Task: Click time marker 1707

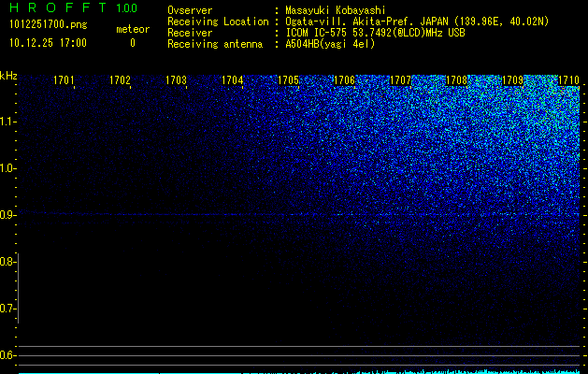Action: (x=400, y=80)
